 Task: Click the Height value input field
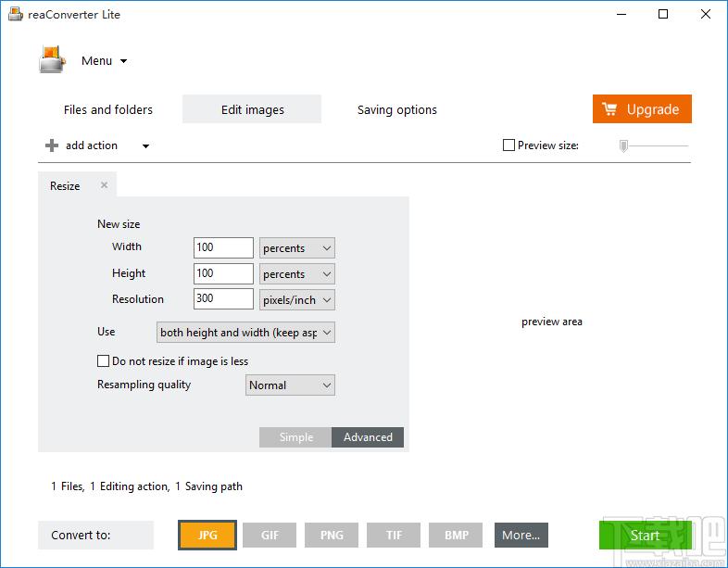pyautogui.click(x=223, y=273)
